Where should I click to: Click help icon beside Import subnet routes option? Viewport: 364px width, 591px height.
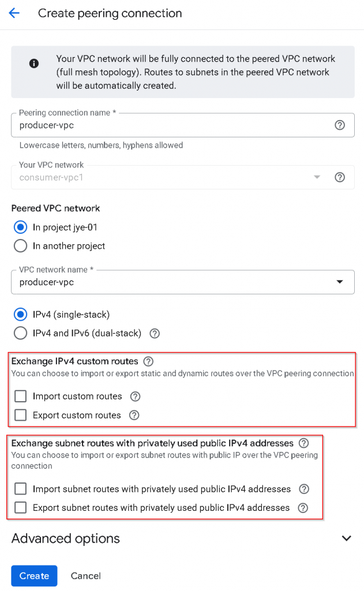point(304,489)
